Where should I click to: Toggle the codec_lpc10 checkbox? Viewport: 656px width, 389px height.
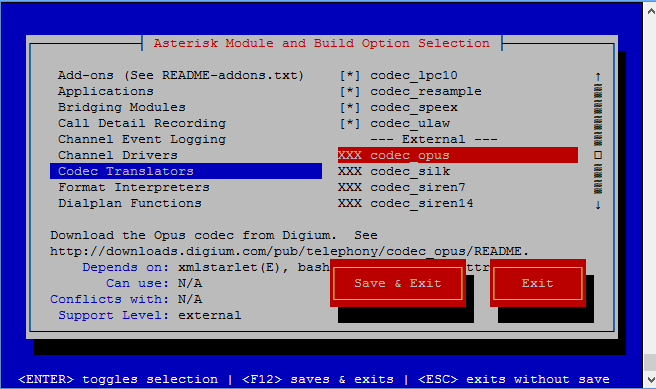tap(350, 75)
